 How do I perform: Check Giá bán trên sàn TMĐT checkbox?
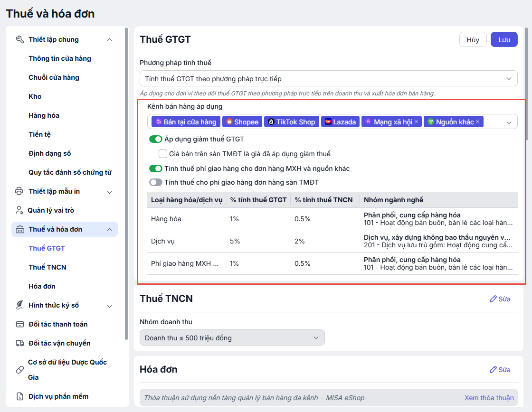tap(163, 154)
